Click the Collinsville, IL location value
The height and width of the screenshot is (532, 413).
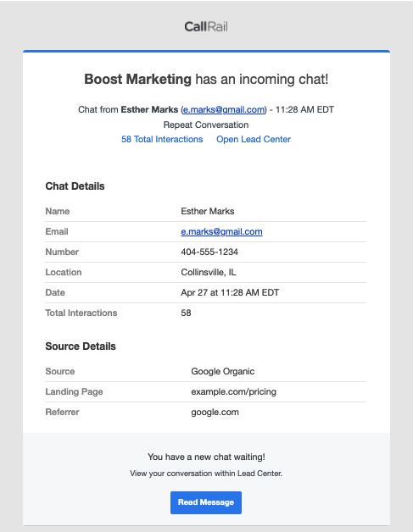pyautogui.click(x=209, y=273)
